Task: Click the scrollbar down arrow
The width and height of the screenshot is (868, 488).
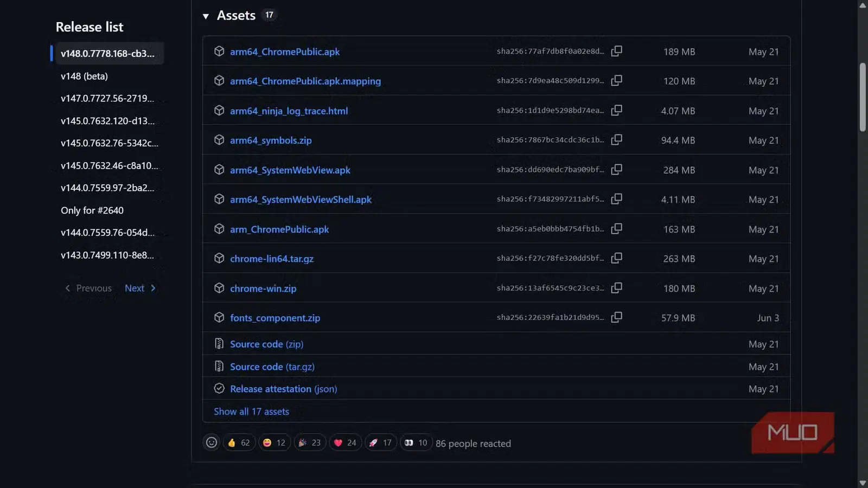Action: [863, 483]
